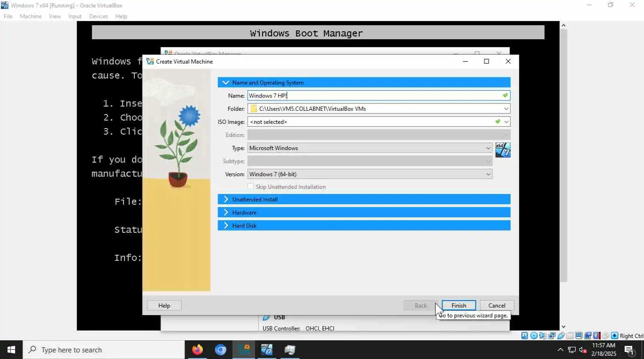The width and height of the screenshot is (644, 359).
Task: Click the Right Ctrl host key label
Action: click(631, 336)
